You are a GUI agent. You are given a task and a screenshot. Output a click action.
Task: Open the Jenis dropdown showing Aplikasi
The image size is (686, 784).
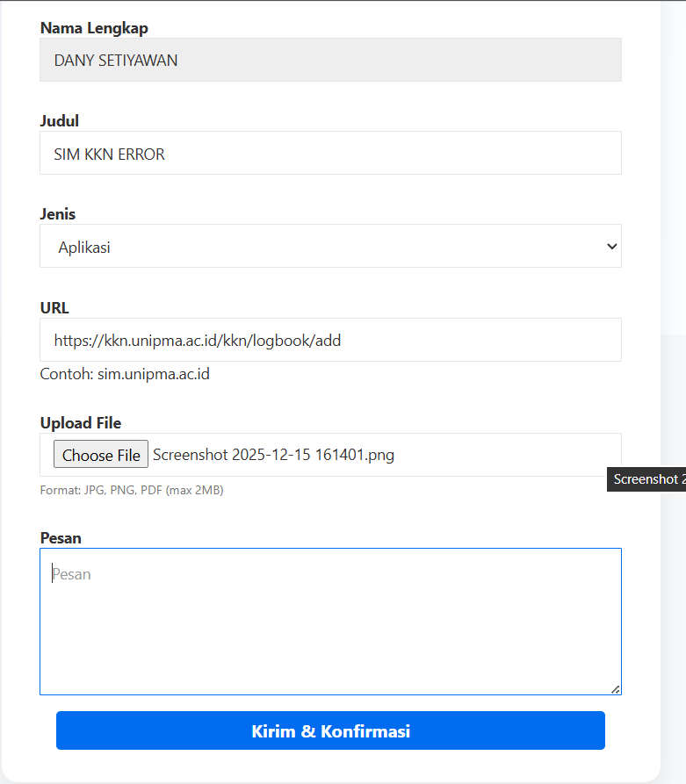(330, 247)
